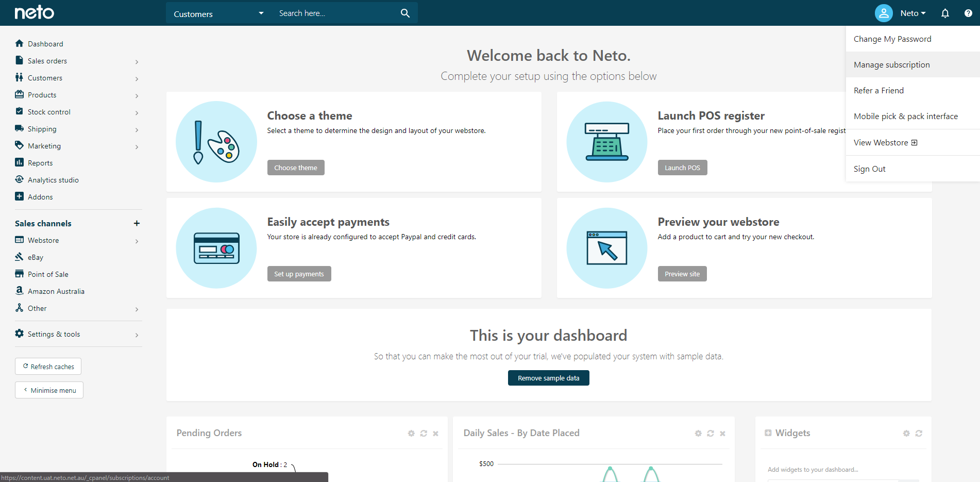Screen dimensions: 980x482
Task: Open the Customers search category dropdown
Action: tap(218, 13)
